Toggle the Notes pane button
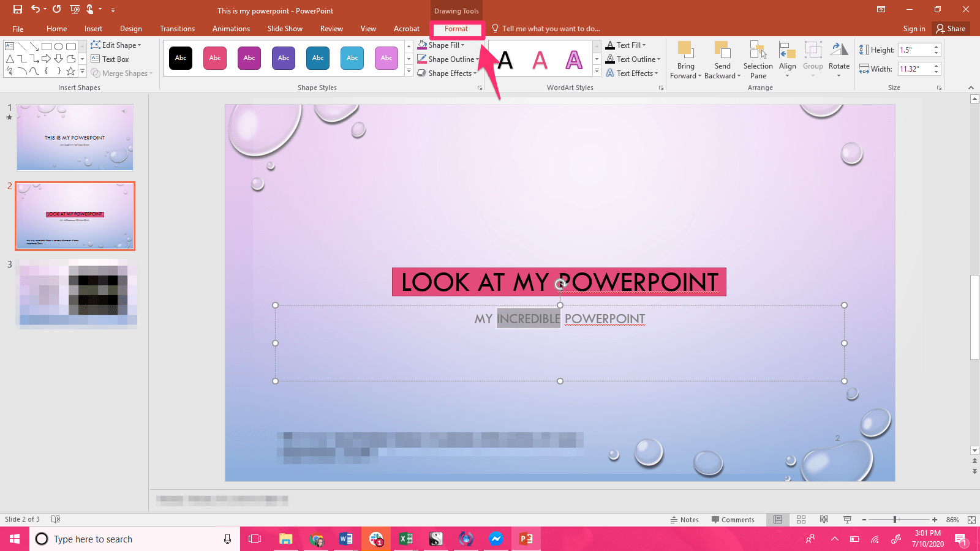The height and width of the screenshot is (551, 980). (685, 520)
